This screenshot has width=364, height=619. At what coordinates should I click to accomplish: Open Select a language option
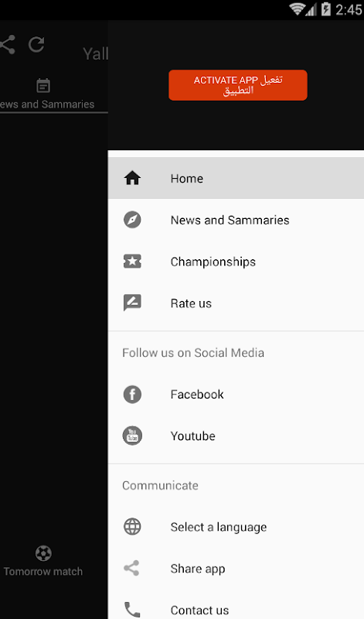pos(236,527)
